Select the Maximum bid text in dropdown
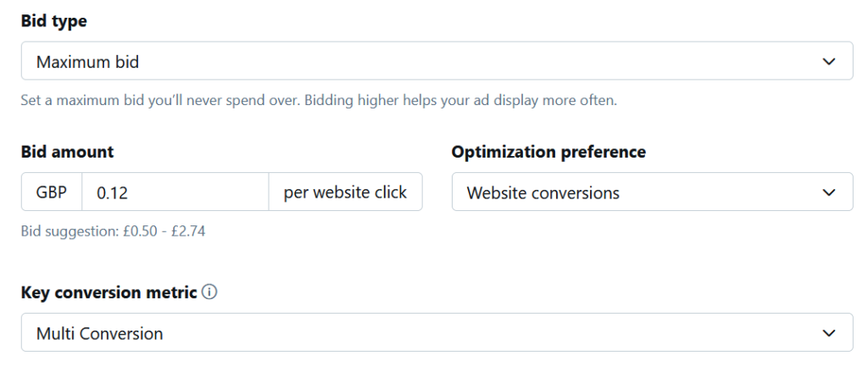This screenshot has height=367, width=868. (x=87, y=62)
